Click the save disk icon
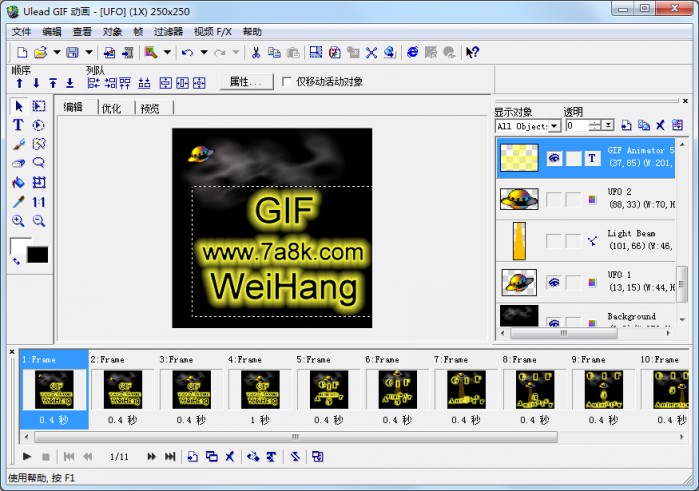The image size is (699, 491). point(72,52)
